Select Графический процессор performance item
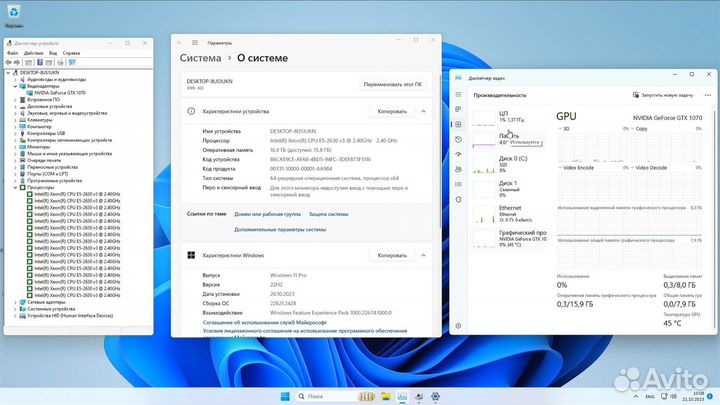This screenshot has width=720, height=405. [x=509, y=239]
